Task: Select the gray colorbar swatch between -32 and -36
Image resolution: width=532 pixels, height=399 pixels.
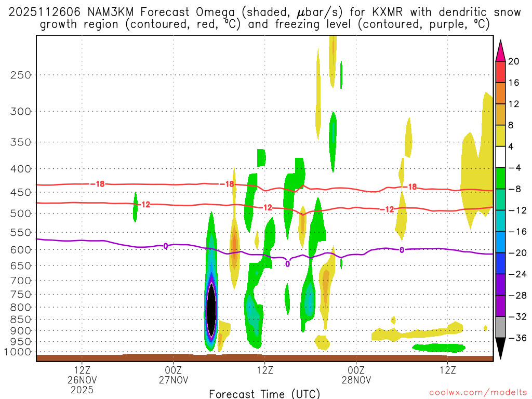Action: tap(500, 327)
